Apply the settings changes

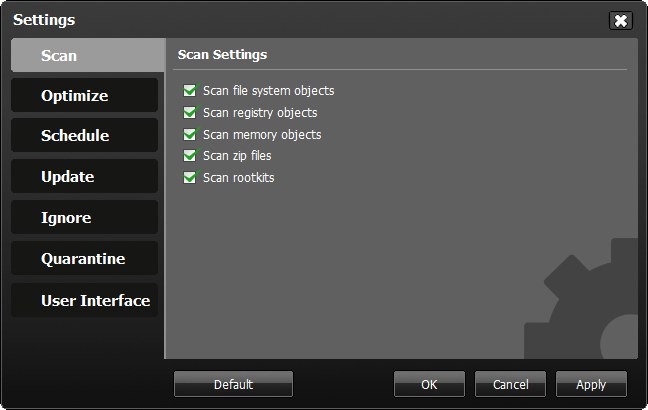pyautogui.click(x=591, y=384)
